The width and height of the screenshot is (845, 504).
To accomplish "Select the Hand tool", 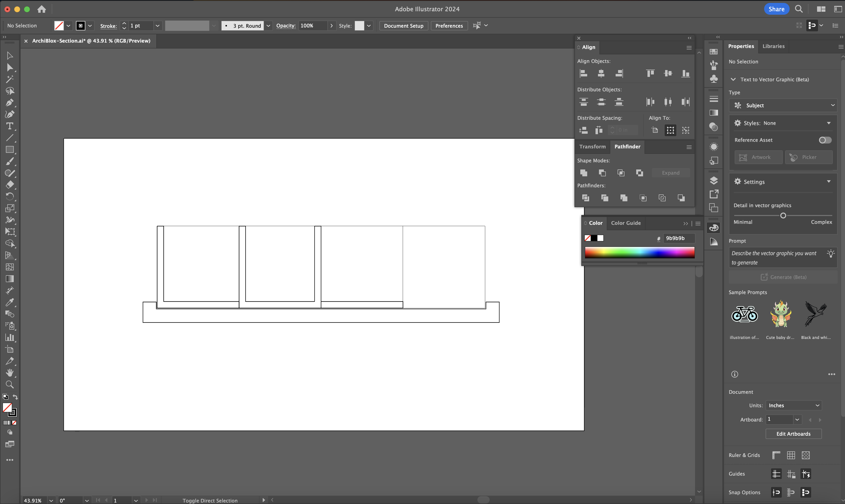I will pyautogui.click(x=10, y=373).
